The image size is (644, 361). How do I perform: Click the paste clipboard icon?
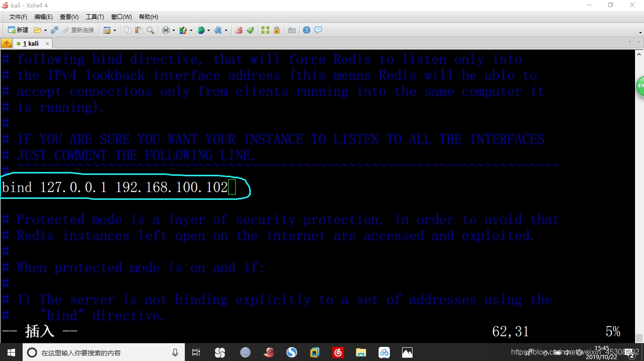click(x=139, y=30)
